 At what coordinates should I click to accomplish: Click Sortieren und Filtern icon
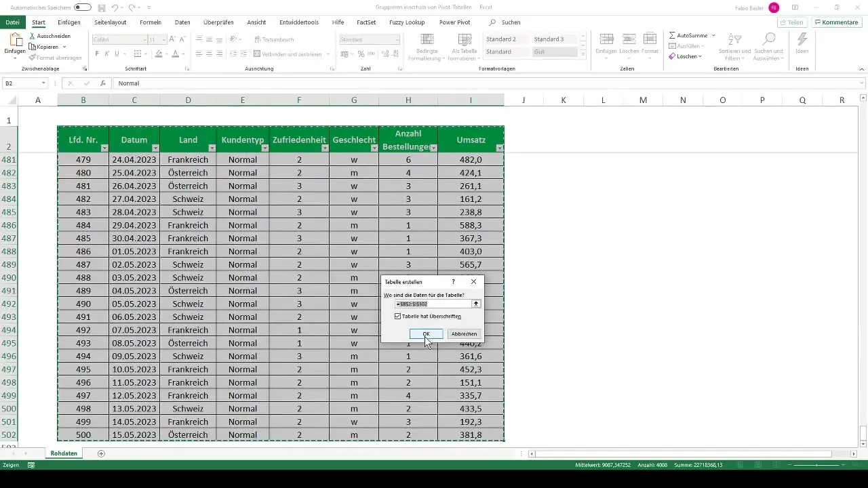(x=734, y=39)
